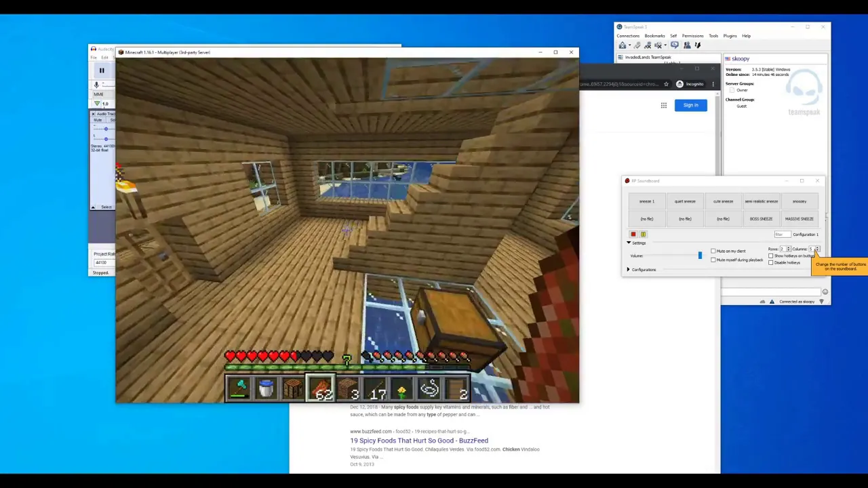
Task: Click the blue Sign in button
Action: point(690,105)
